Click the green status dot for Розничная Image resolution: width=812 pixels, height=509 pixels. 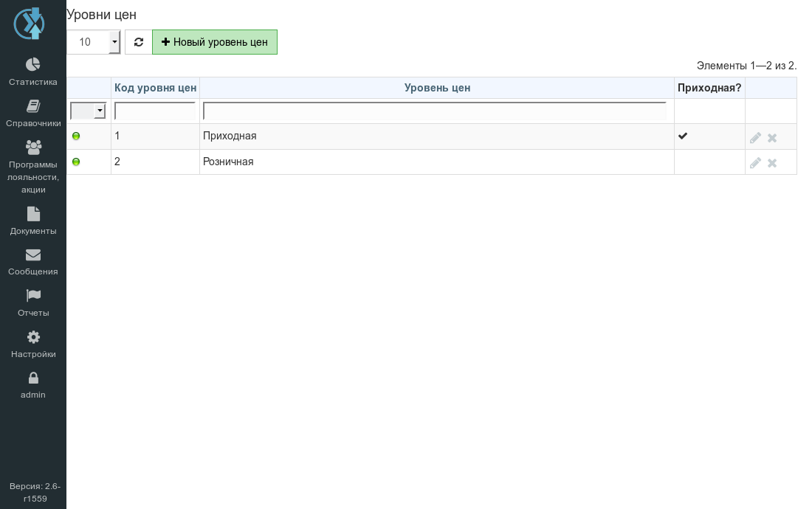point(76,162)
